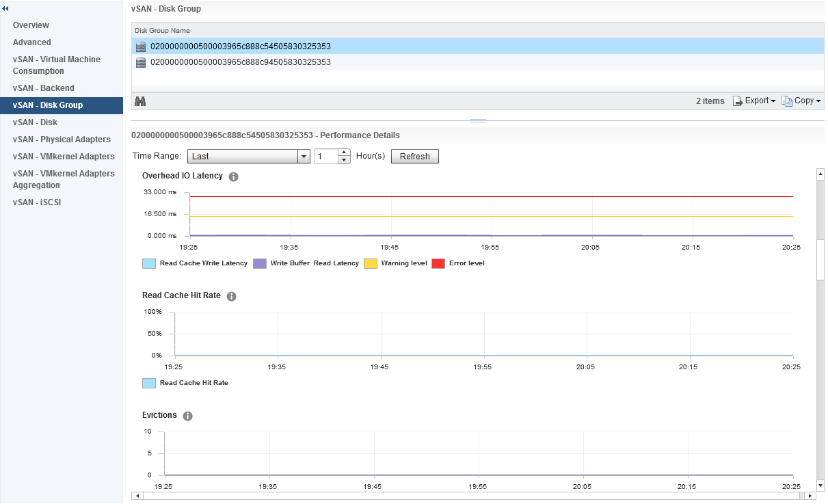Toggle Read Cache Write Latency legend swatch

(149, 263)
